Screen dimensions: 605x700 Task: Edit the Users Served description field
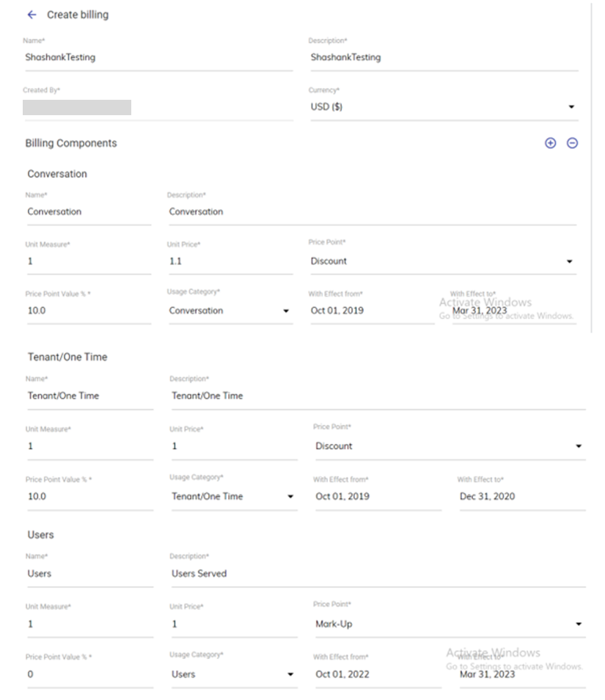(x=377, y=574)
